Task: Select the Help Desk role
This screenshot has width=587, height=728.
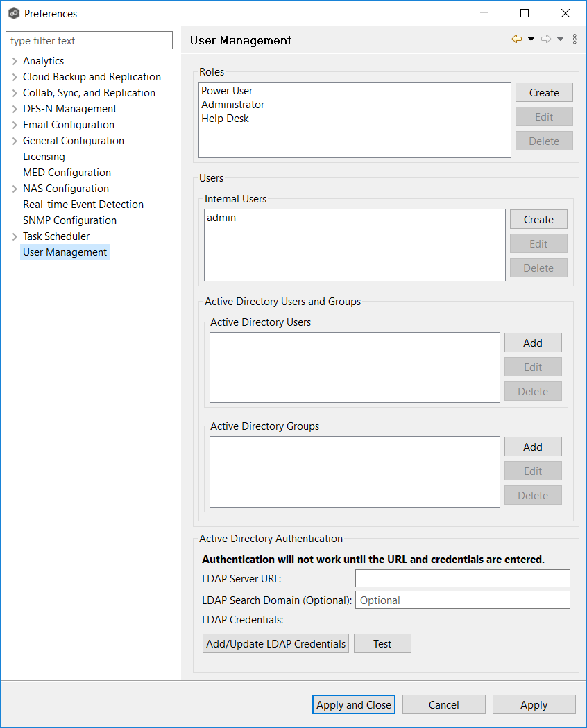Action: (225, 119)
